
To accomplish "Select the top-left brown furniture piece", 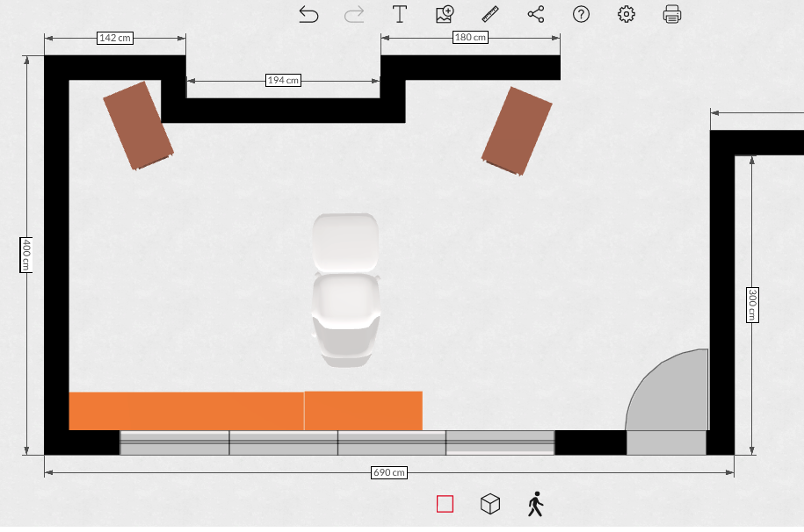I will click(138, 126).
